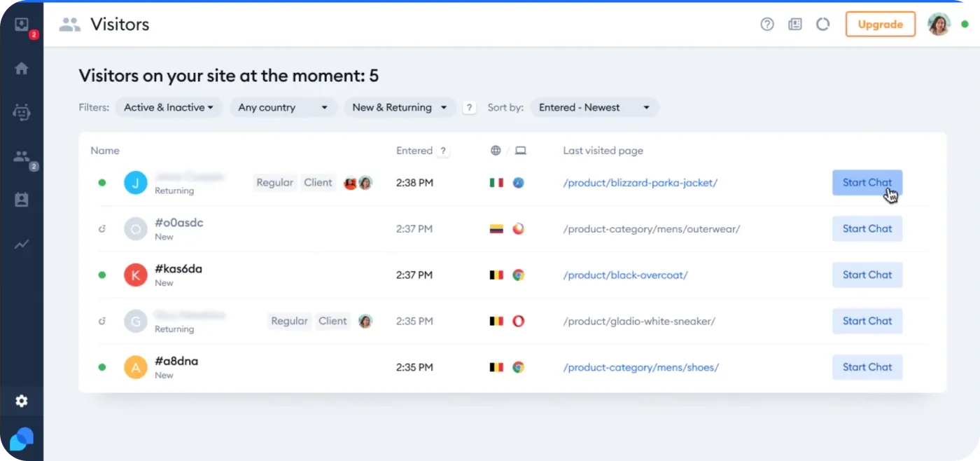Open the Entered - Newest sort dropdown
The height and width of the screenshot is (461, 980).
[x=594, y=107]
